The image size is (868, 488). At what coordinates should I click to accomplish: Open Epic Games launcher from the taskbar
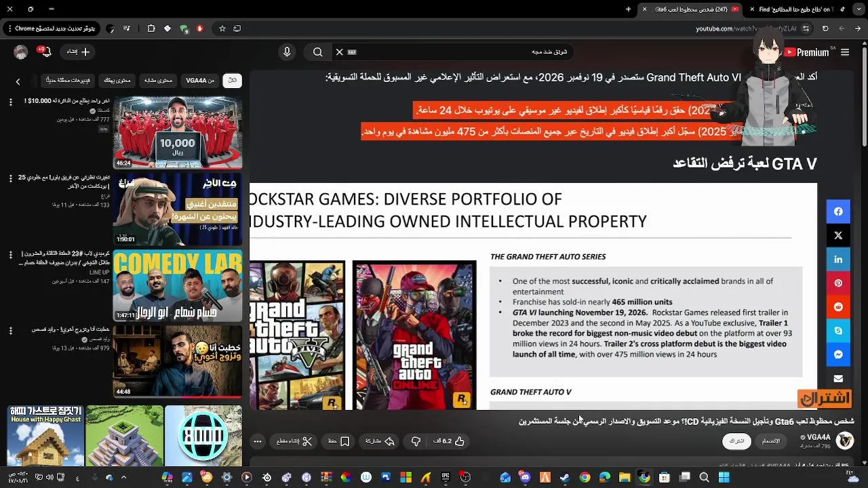[x=446, y=478]
